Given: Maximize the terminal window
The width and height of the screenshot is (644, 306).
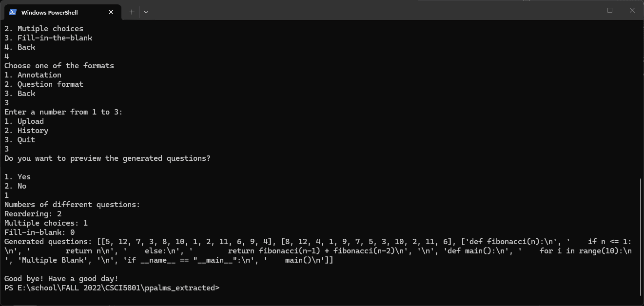Looking at the screenshot, I should click(610, 10).
